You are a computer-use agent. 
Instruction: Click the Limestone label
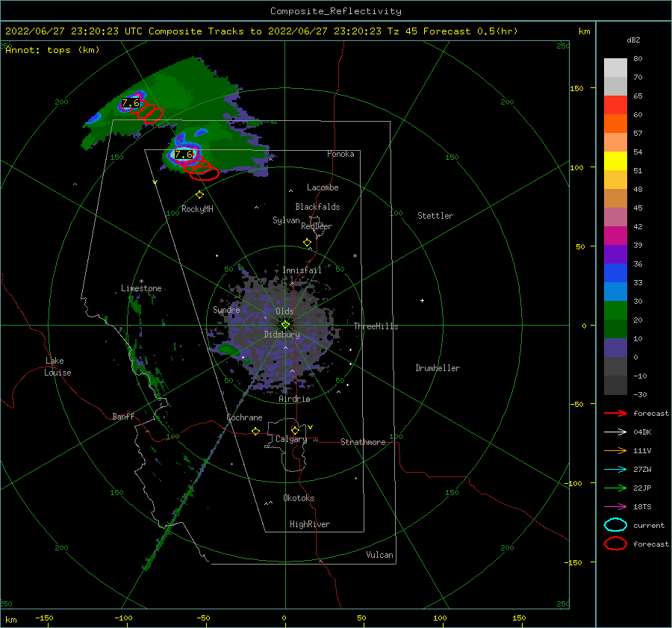click(x=141, y=288)
